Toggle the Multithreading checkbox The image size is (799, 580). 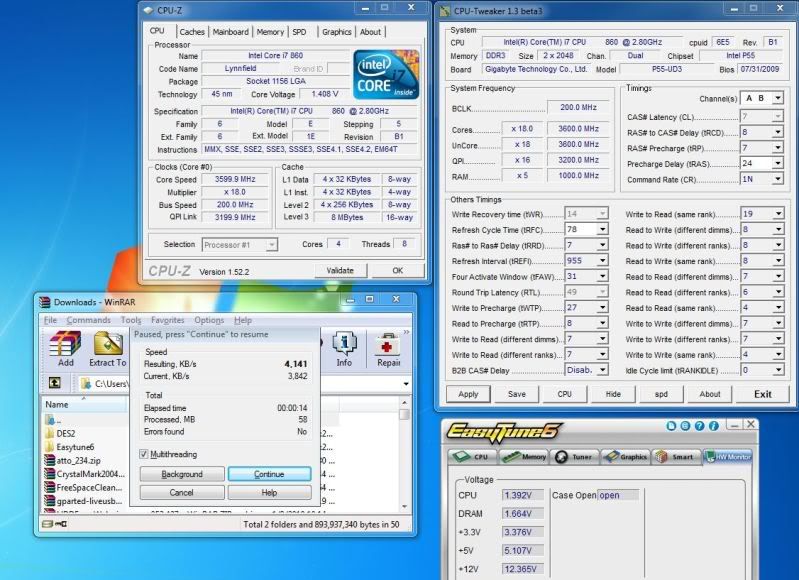(x=144, y=454)
